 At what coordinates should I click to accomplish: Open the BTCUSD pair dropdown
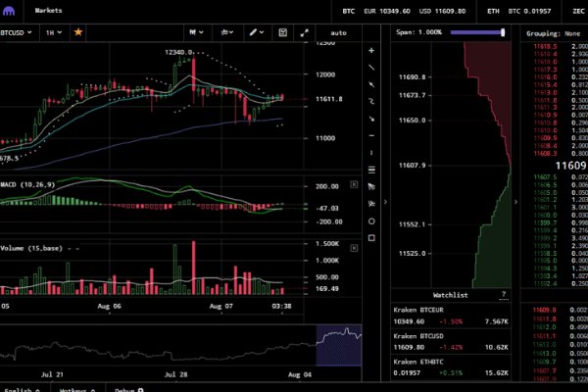click(x=20, y=32)
